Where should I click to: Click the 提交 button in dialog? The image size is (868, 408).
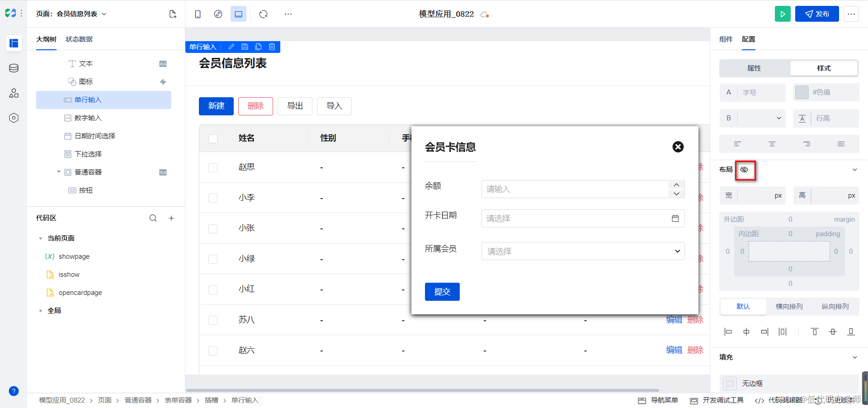coord(442,292)
